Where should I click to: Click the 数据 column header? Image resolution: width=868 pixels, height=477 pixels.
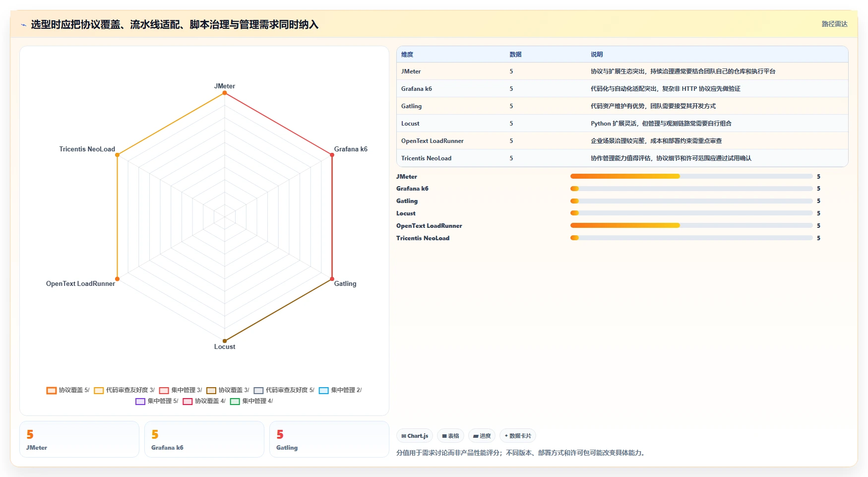[515, 55]
